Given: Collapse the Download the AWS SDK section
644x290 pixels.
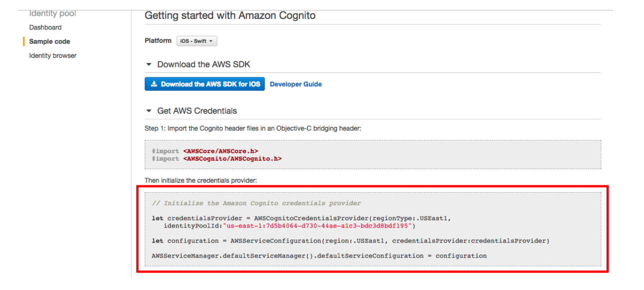Looking at the screenshot, I should (148, 64).
